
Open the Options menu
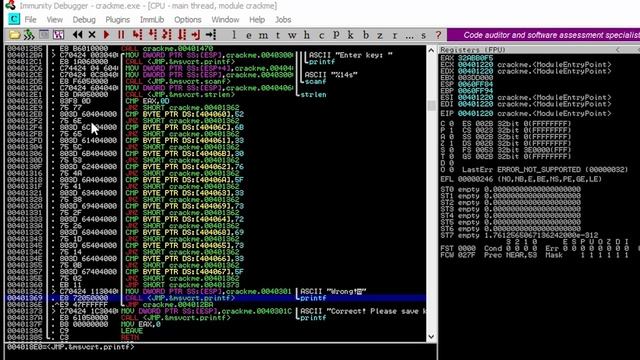point(188,20)
